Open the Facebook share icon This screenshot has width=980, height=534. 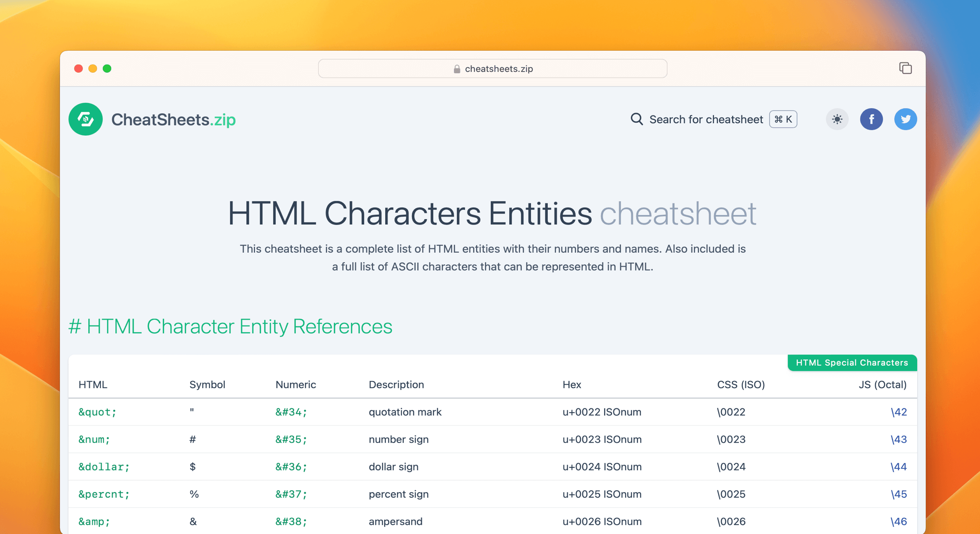[x=871, y=119]
